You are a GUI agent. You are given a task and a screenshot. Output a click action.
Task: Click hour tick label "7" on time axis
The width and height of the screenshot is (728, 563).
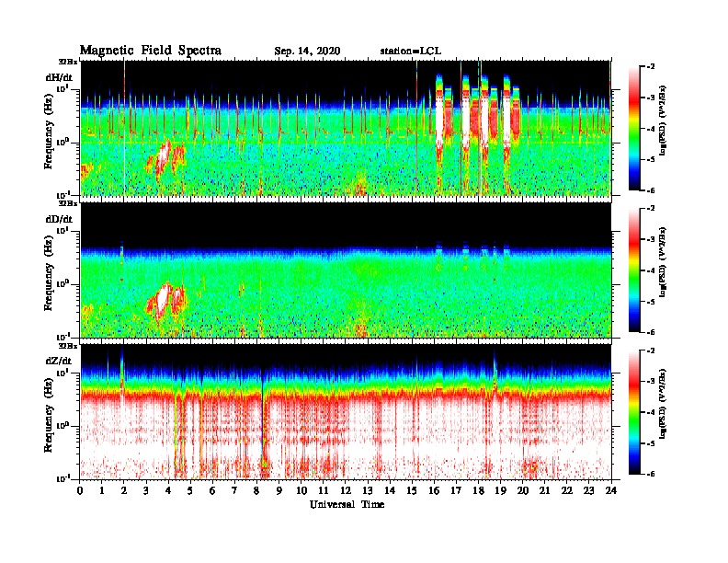click(x=234, y=491)
